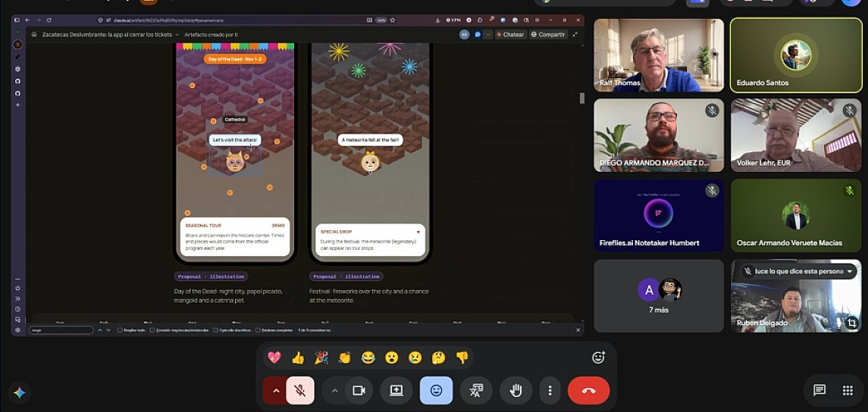
Task: Click the find-in-page search field
Action: coord(61,330)
